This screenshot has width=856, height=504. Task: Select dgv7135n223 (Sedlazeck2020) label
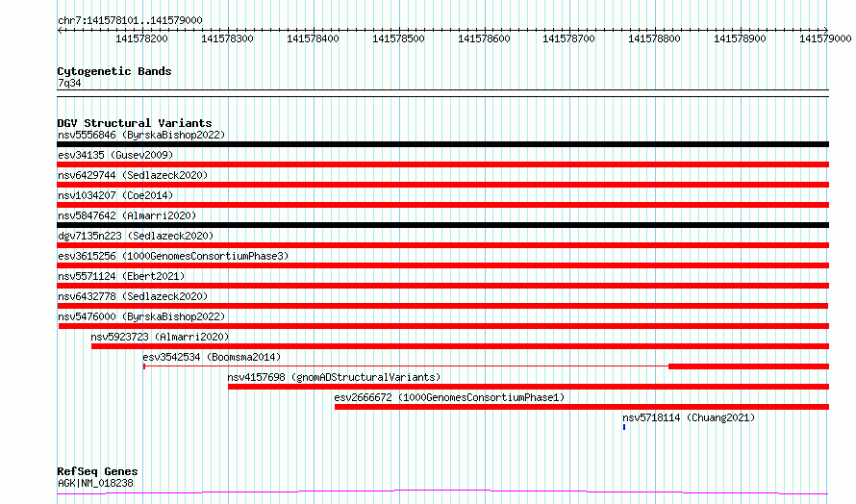(x=136, y=236)
